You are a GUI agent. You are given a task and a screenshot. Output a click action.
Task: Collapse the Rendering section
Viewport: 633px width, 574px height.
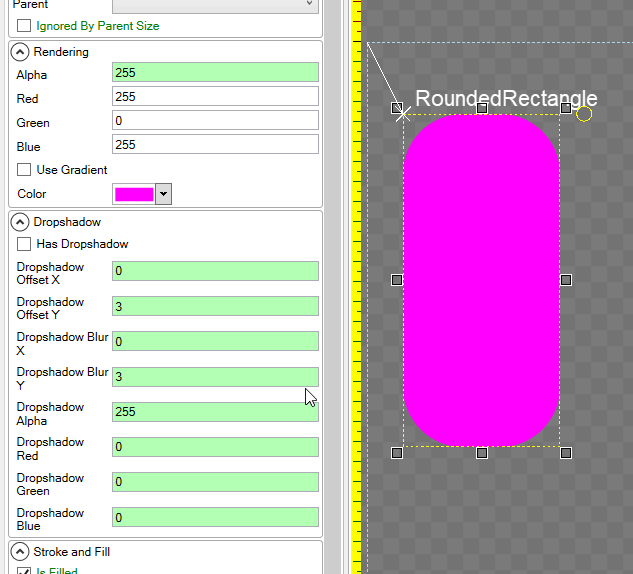20,52
